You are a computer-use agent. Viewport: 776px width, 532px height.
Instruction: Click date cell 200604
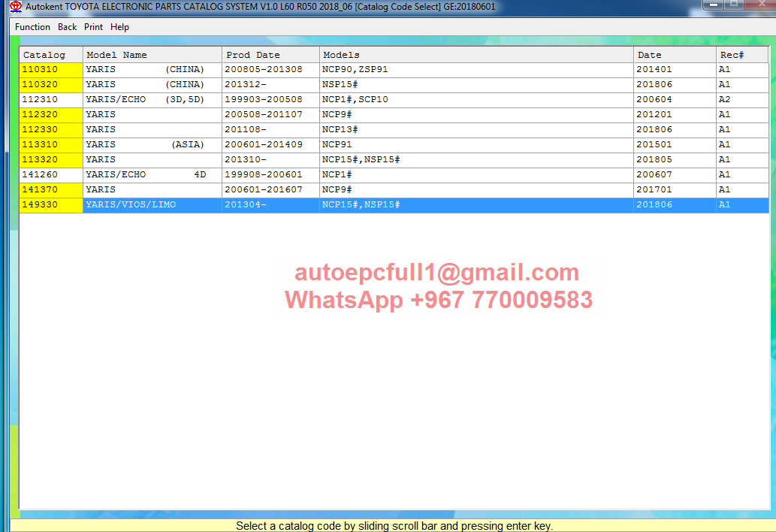[x=675, y=99]
